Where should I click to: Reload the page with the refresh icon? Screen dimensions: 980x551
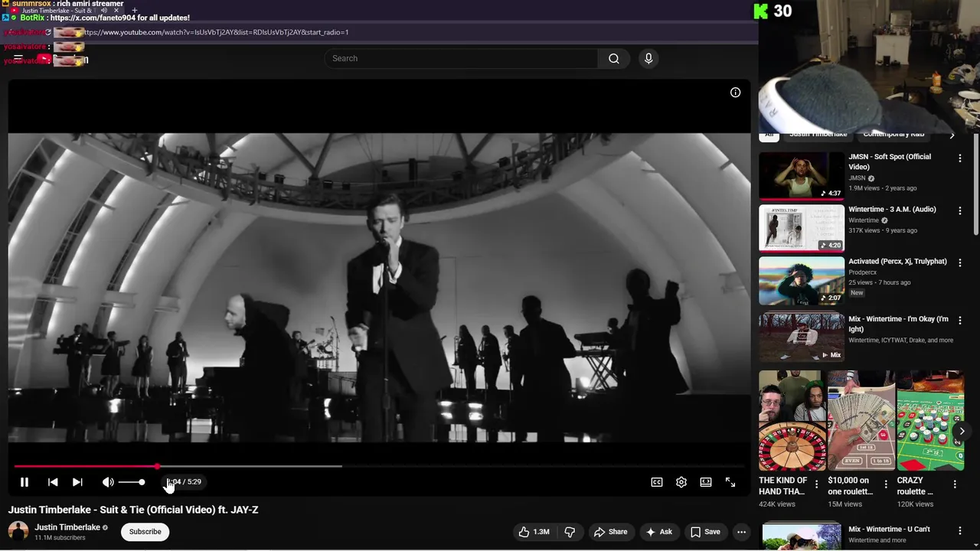click(x=48, y=32)
